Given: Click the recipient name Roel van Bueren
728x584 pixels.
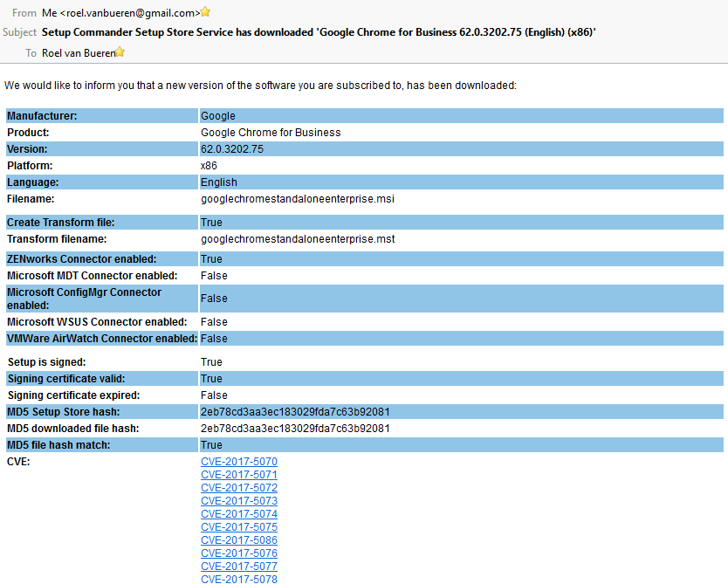Looking at the screenshot, I should pos(79,53).
